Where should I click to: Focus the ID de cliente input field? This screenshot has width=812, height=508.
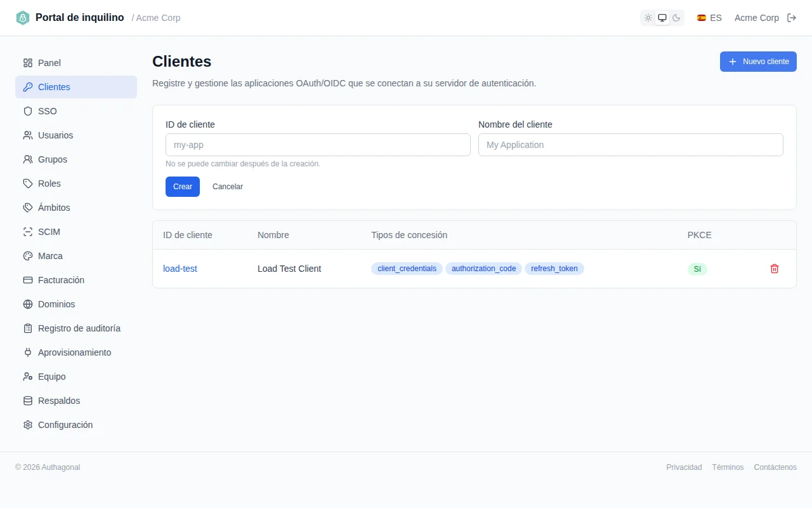(318, 145)
